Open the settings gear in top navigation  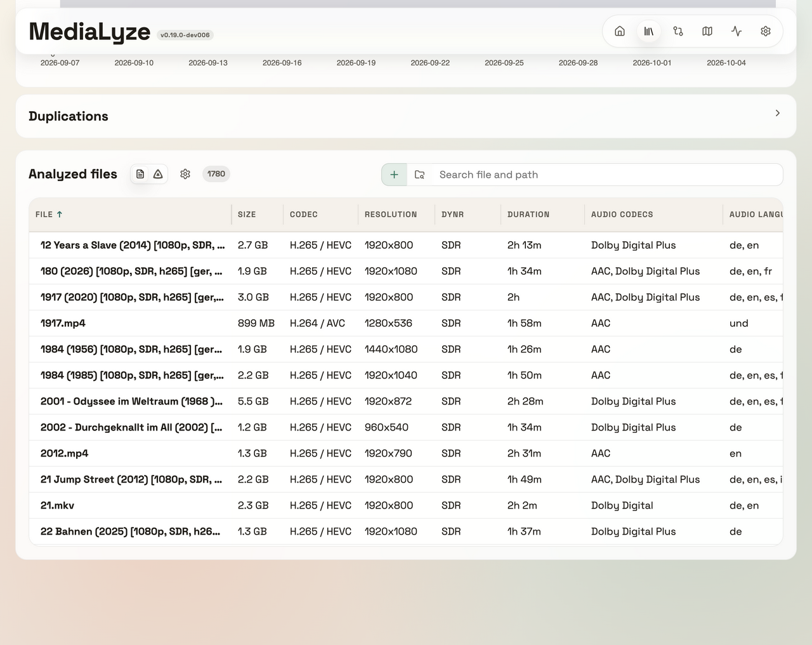point(766,31)
